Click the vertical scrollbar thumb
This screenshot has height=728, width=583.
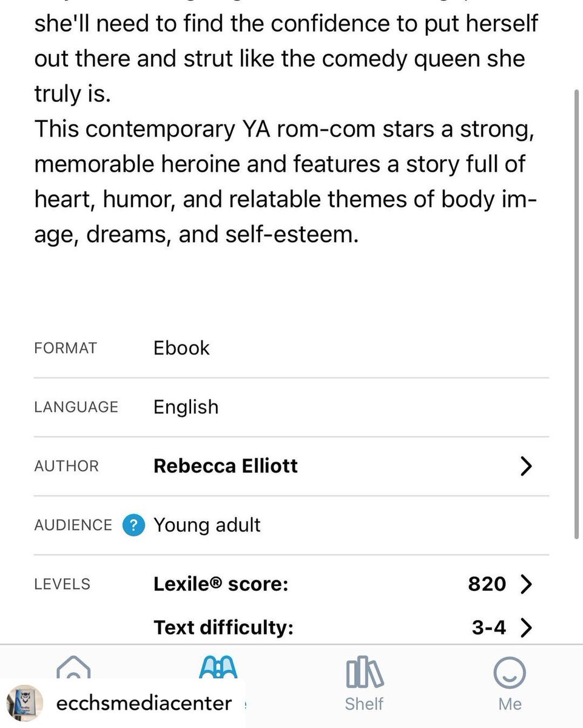click(x=576, y=312)
